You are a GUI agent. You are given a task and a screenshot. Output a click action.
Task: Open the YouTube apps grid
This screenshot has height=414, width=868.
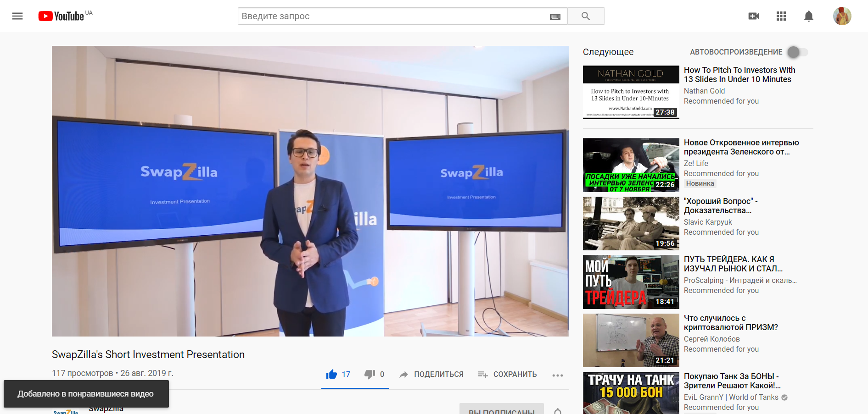coord(781,16)
